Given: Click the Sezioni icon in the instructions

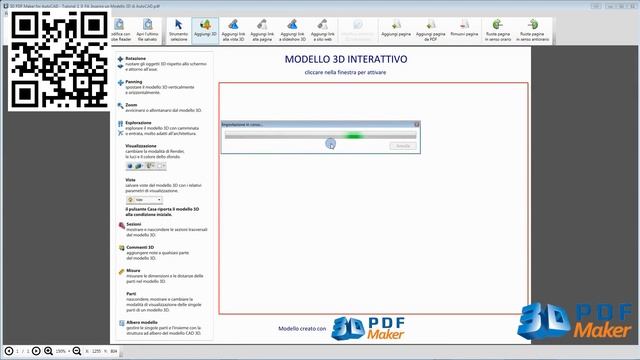Looking at the screenshot, I should 121,225.
